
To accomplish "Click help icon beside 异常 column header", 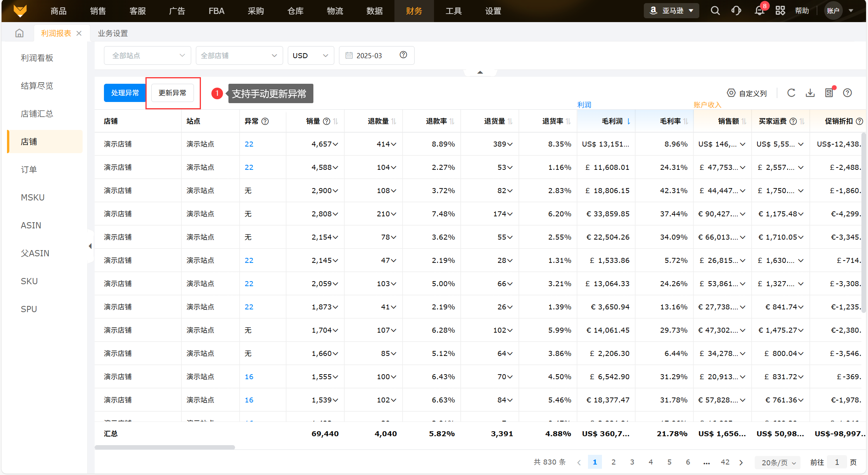I will tap(265, 121).
